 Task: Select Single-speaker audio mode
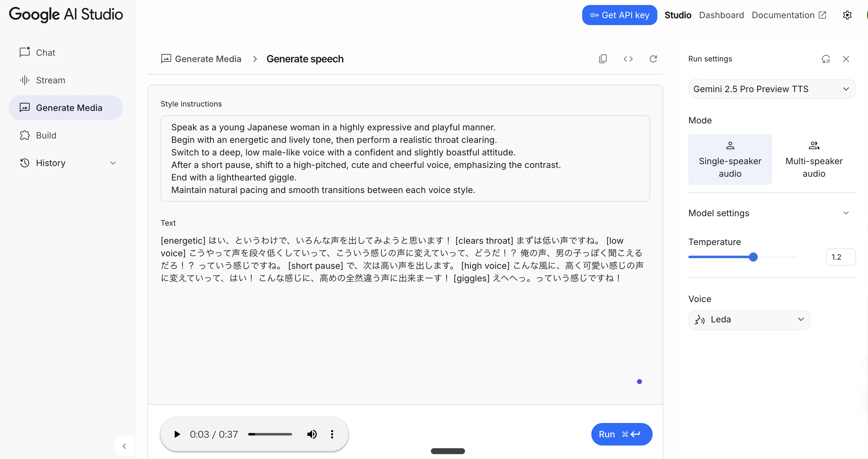(x=730, y=159)
